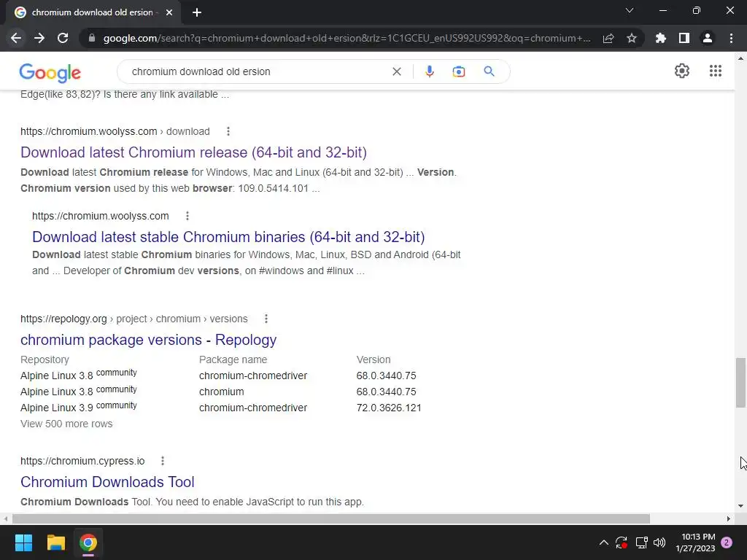Open the network display tray icon

point(641,542)
